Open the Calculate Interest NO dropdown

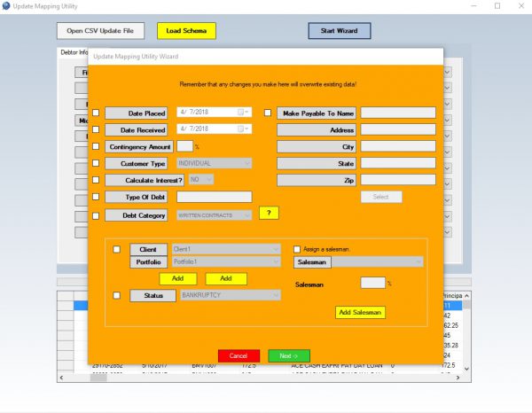coord(201,179)
